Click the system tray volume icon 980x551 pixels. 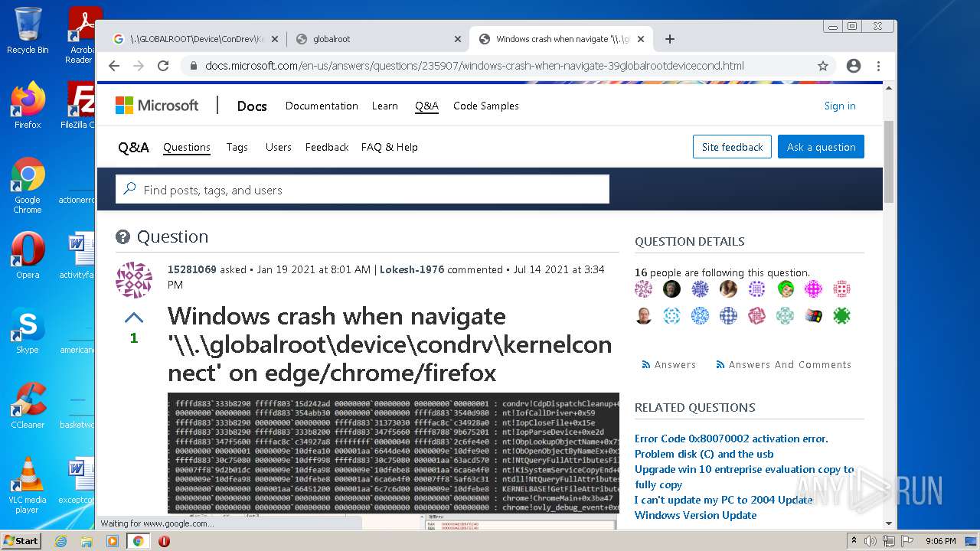tap(871, 541)
